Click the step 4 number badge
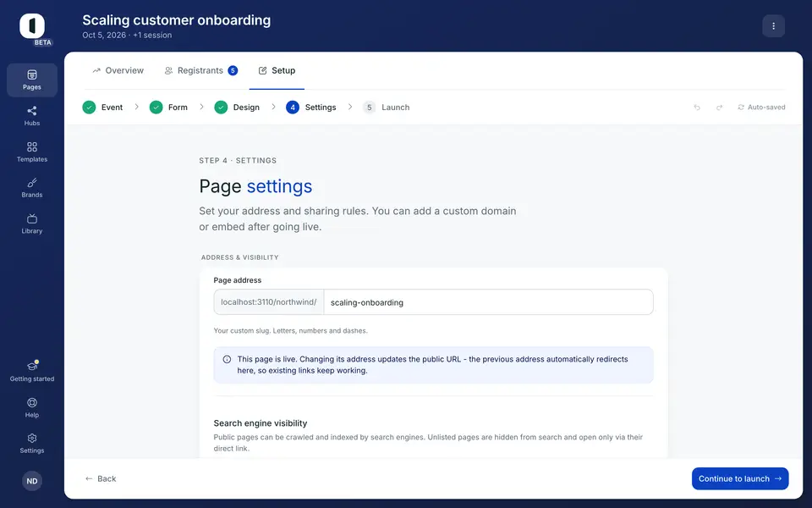This screenshot has height=508, width=812. 293,108
